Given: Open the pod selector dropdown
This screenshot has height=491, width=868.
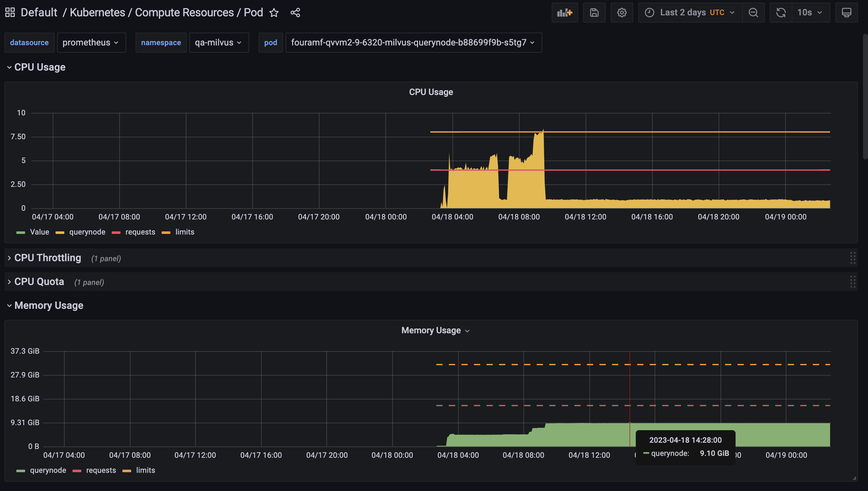Looking at the screenshot, I should click(x=413, y=43).
